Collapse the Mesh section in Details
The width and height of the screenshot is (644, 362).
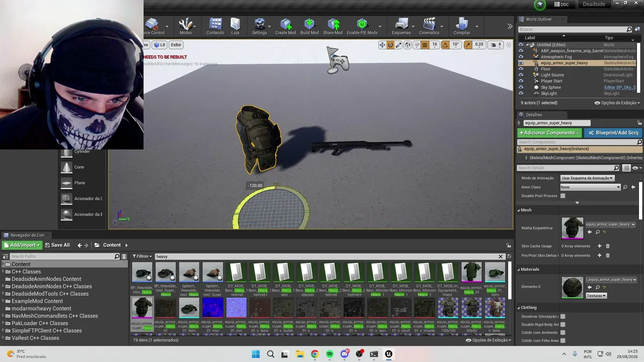(x=519, y=210)
